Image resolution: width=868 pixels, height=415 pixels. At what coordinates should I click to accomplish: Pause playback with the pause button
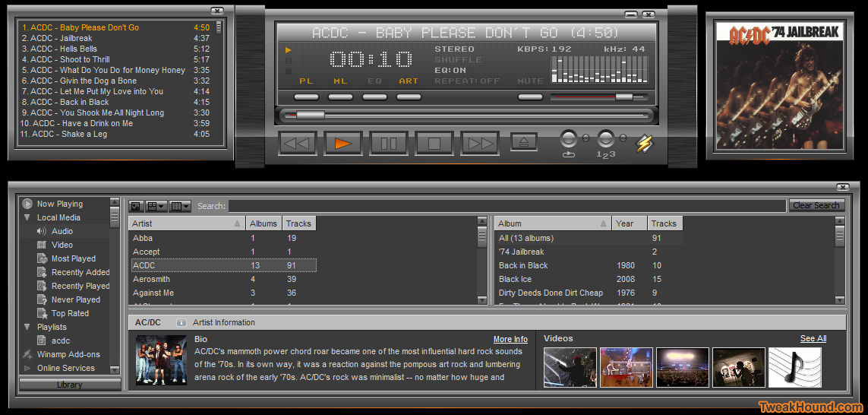pos(389,144)
